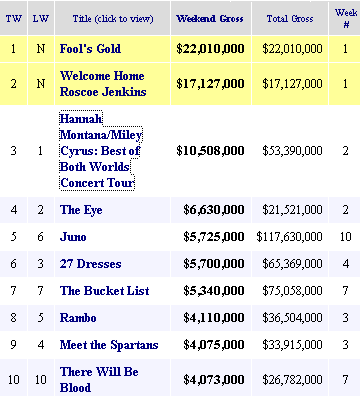Image resolution: width=360 pixels, height=396 pixels.
Task: Open the Fool's Gold movie link
Action: (90, 49)
